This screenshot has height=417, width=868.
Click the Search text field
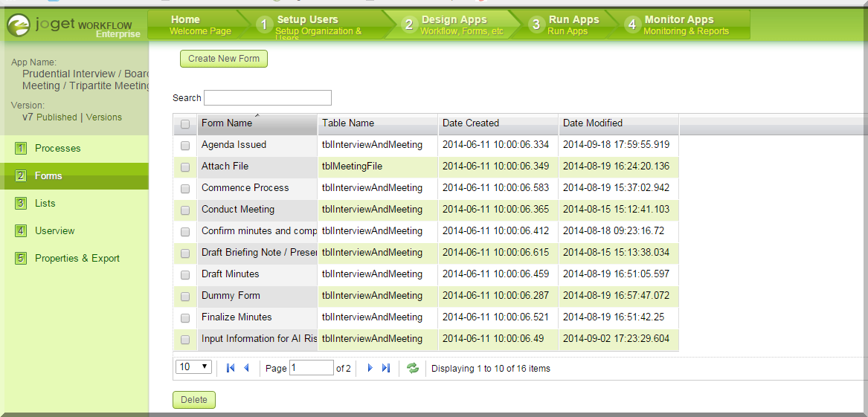[268, 98]
